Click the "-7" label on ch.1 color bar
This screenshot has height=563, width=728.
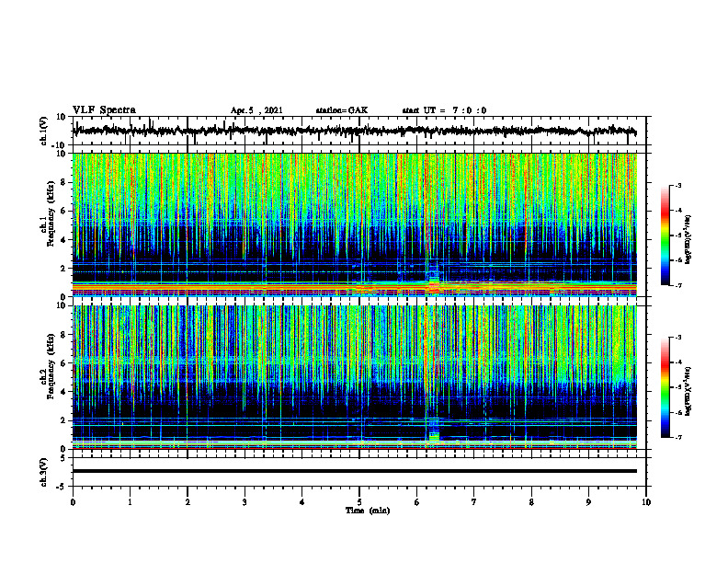[x=677, y=286]
